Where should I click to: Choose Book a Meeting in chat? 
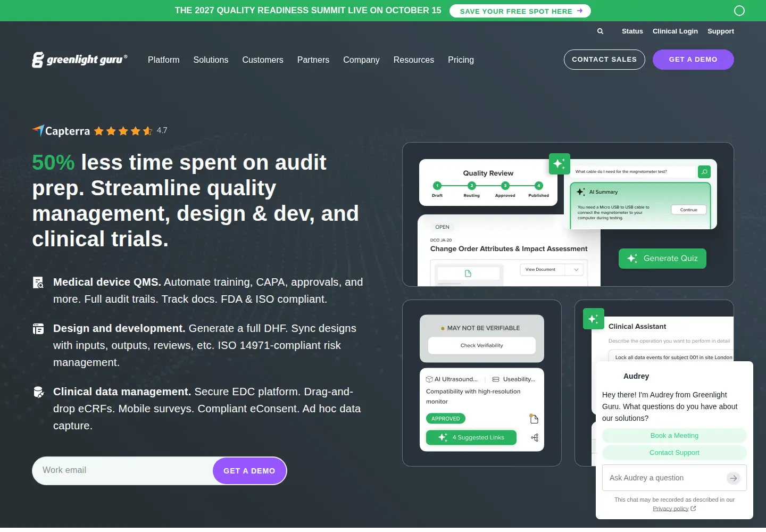point(675,436)
